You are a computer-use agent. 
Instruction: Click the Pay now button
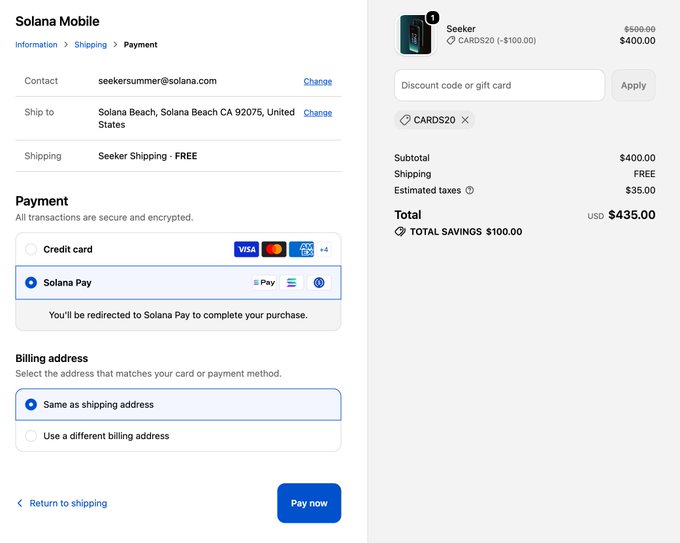309,503
